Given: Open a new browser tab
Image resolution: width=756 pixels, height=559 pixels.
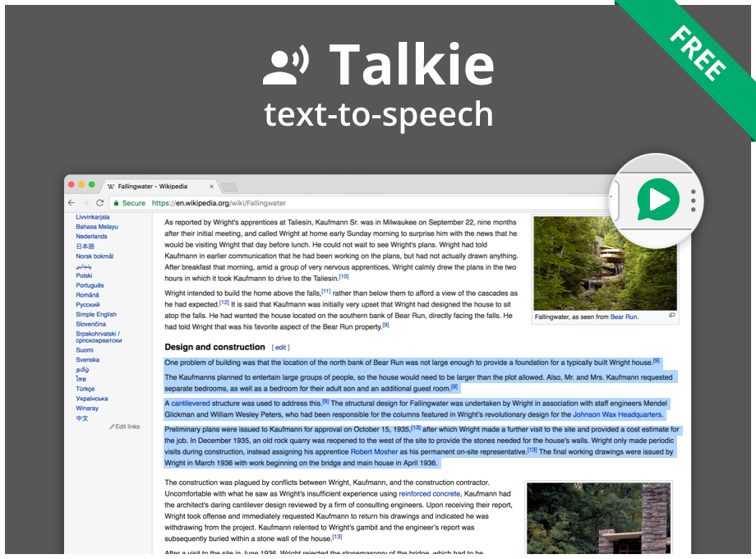Looking at the screenshot, I should [229, 187].
